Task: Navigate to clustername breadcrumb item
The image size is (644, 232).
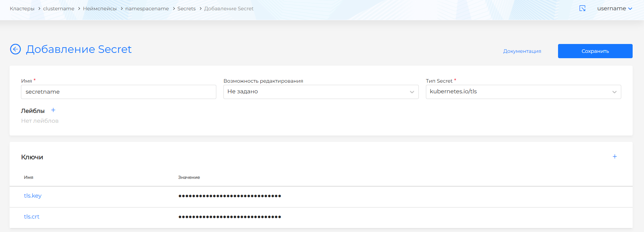Action: (59, 9)
